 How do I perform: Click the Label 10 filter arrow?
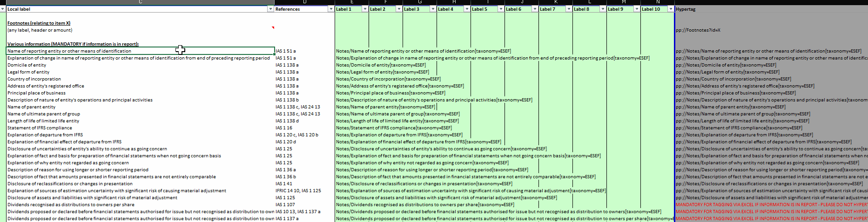click(671, 9)
